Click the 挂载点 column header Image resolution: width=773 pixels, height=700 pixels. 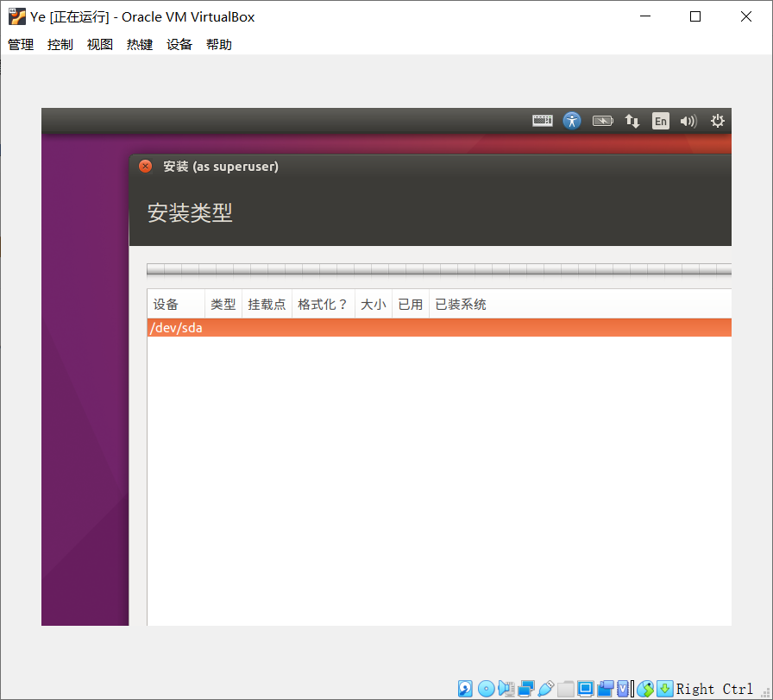click(x=267, y=305)
